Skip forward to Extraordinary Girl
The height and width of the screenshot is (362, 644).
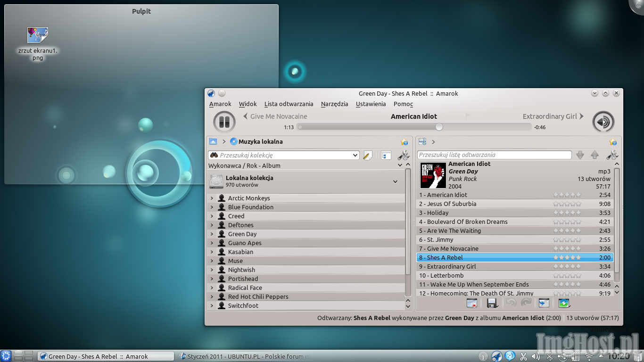pos(553,116)
